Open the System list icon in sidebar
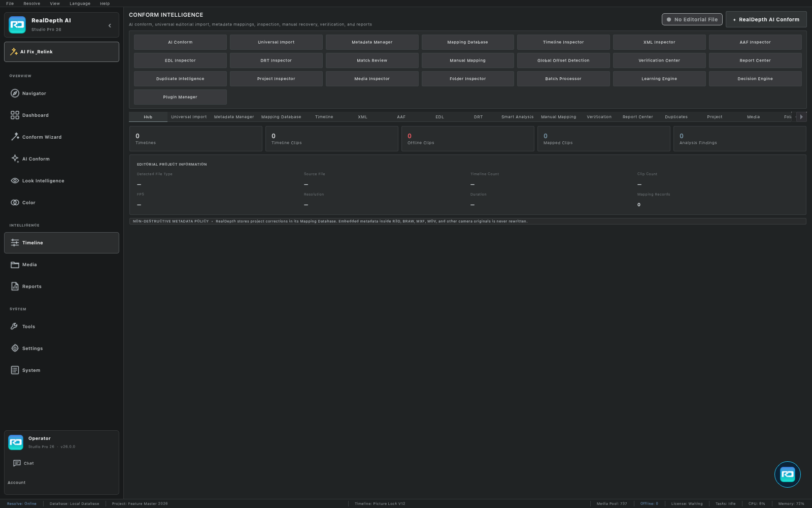This screenshot has width=812, height=508. coord(15,370)
